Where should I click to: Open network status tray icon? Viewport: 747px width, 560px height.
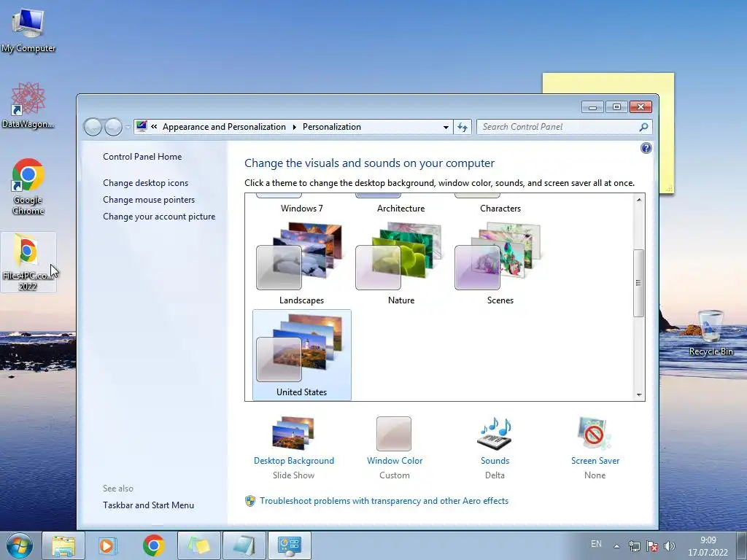pyautogui.click(x=634, y=546)
